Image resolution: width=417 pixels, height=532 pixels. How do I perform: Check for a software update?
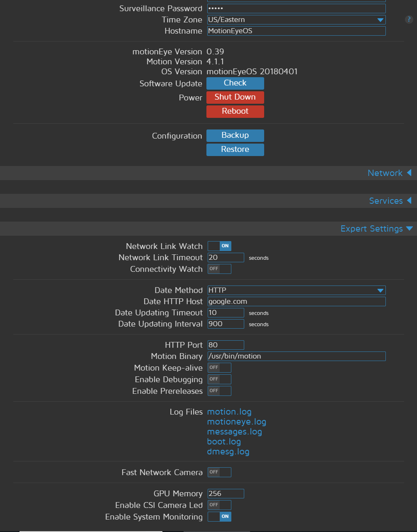[235, 83]
